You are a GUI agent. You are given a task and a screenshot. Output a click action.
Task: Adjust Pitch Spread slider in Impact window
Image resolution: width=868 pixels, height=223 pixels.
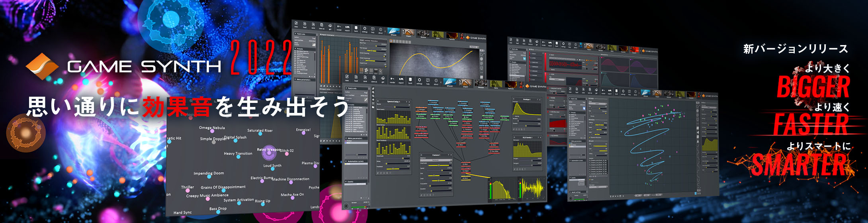(x=376, y=51)
